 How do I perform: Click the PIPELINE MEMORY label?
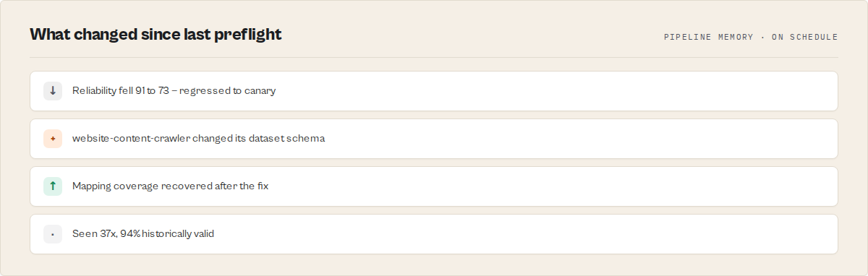point(708,37)
